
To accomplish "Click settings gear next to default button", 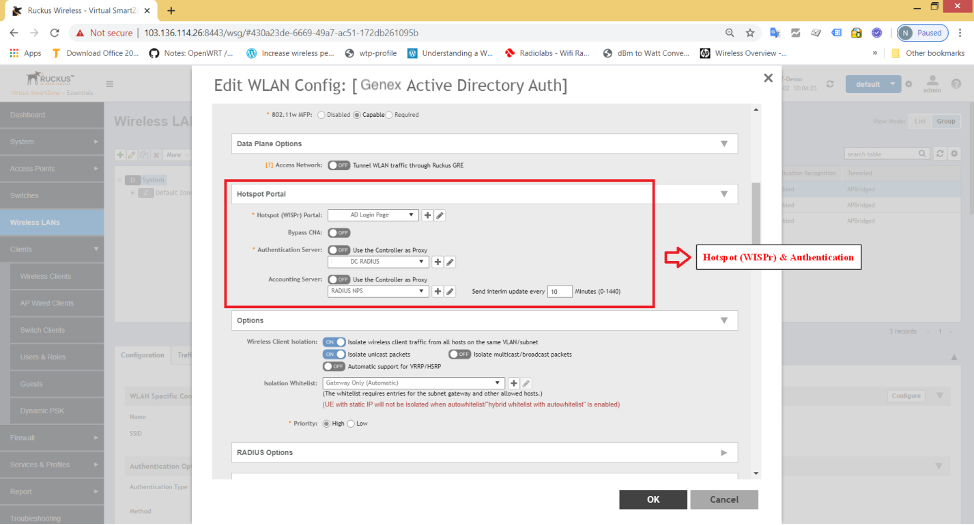I will pyautogui.click(x=909, y=84).
